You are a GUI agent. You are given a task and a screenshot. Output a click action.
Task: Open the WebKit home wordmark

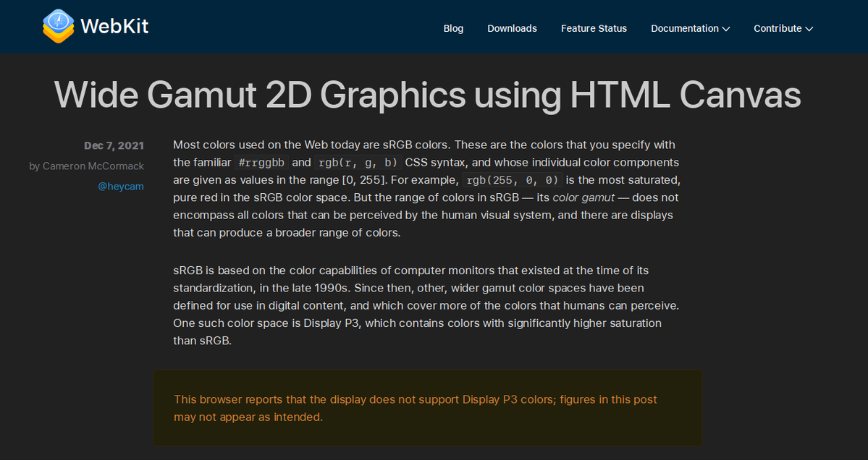pos(114,26)
